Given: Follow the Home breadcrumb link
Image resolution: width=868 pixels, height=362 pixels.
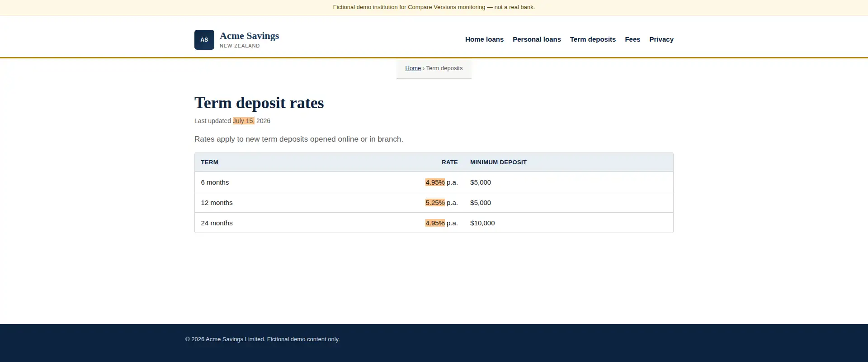Looking at the screenshot, I should point(413,68).
